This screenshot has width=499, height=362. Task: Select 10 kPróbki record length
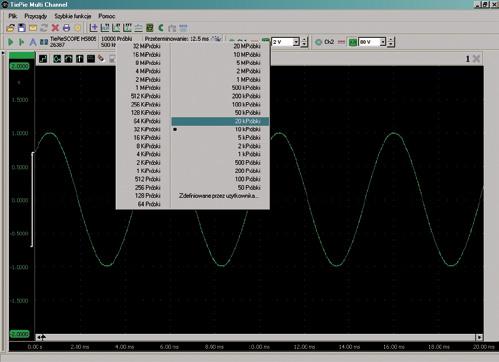pyautogui.click(x=220, y=129)
